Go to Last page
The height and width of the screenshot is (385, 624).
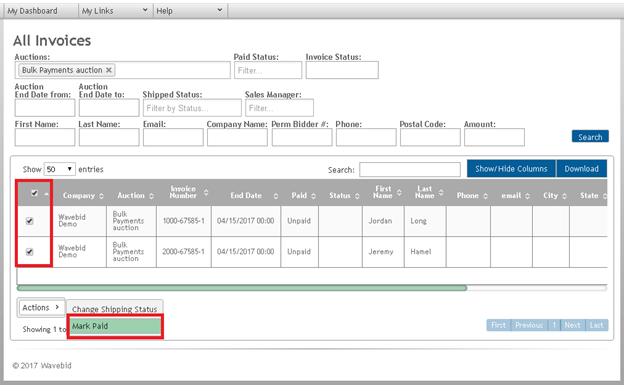click(x=596, y=325)
